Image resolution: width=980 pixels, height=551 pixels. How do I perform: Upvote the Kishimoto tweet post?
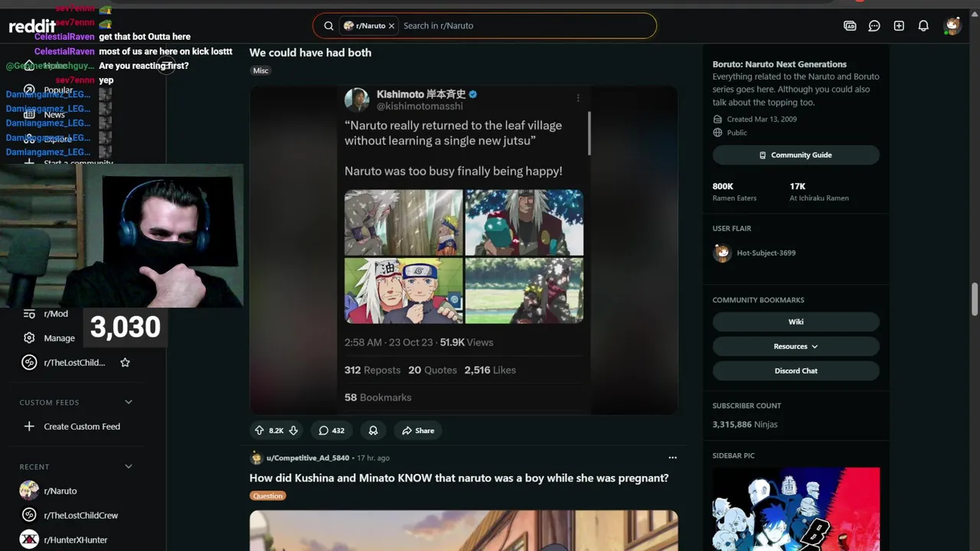pyautogui.click(x=260, y=430)
